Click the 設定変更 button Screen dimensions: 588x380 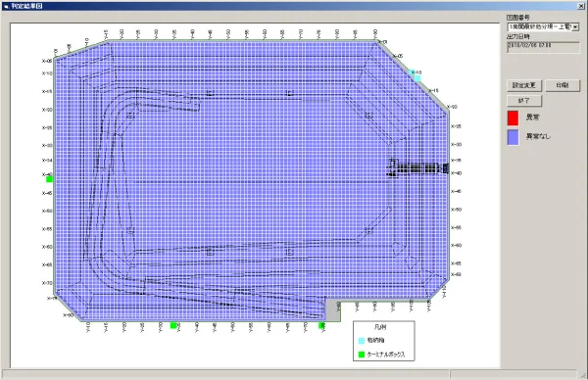click(x=524, y=85)
